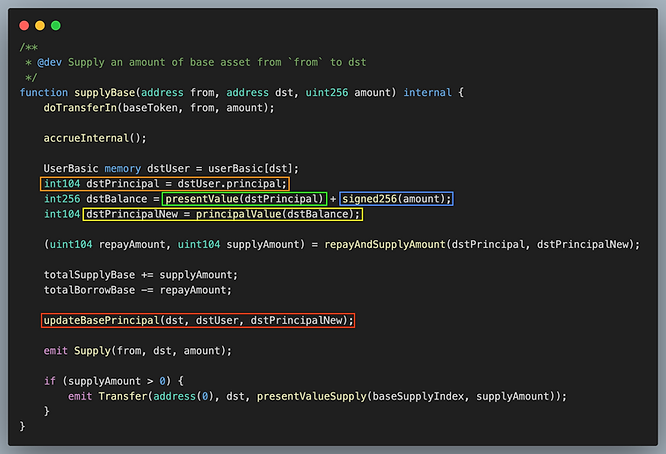Click the orange-boxed dstUser.principal assignment

click(x=165, y=184)
